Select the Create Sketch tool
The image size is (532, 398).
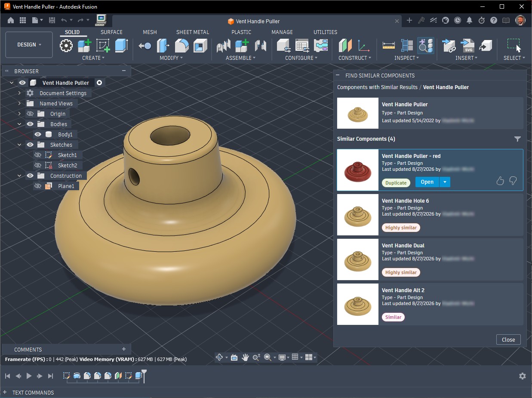tap(103, 45)
